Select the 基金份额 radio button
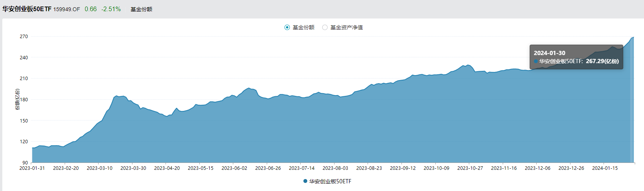Image resolution: width=644 pixels, height=191 pixels. pos(287,27)
